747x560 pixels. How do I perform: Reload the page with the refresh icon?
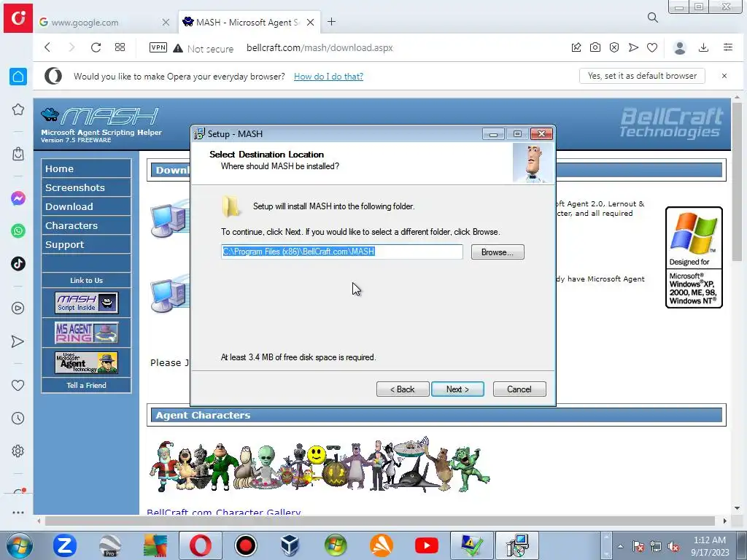96,47
